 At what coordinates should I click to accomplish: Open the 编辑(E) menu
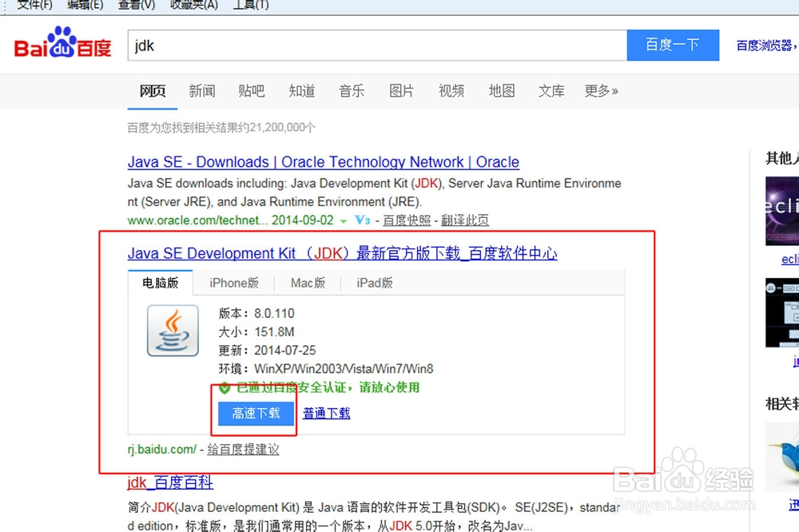(x=85, y=5)
